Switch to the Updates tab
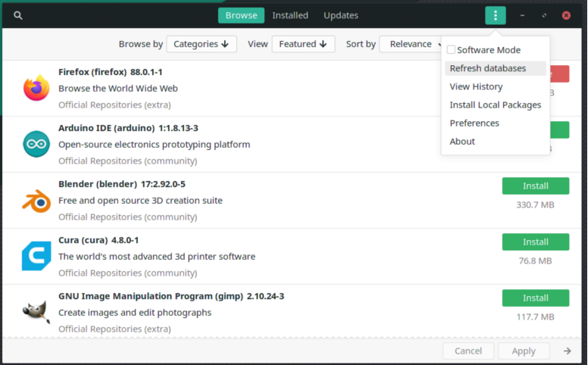The image size is (588, 365). point(340,15)
